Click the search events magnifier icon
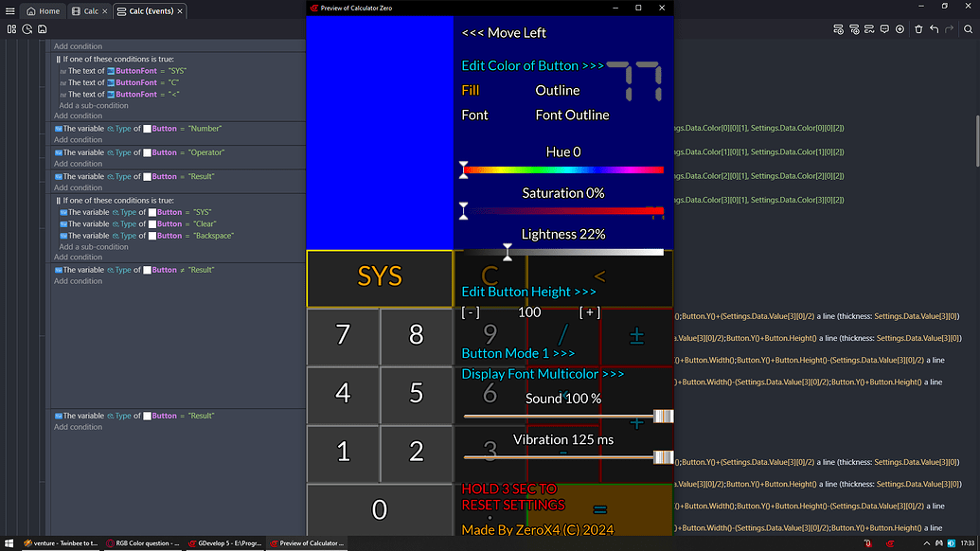This screenshot has height=551, width=980. (x=968, y=29)
